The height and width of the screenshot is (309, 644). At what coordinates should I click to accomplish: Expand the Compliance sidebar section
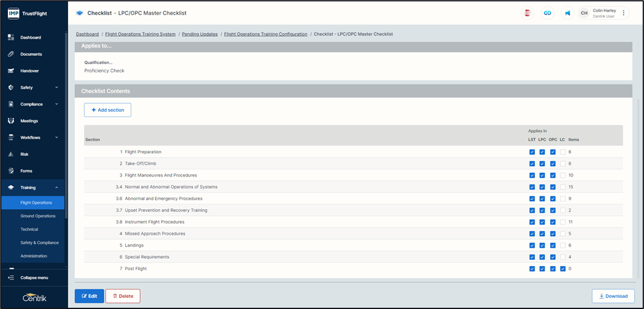click(56, 104)
